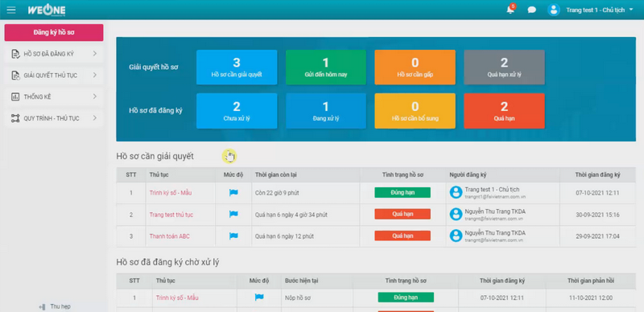Click the Hồ sơ đã đăng ký chờ xử lý heading
The height and width of the screenshot is (312, 644).
point(167,262)
